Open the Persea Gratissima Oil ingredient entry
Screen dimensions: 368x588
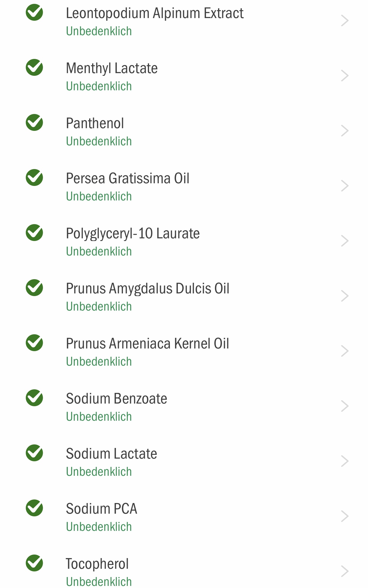184,187
